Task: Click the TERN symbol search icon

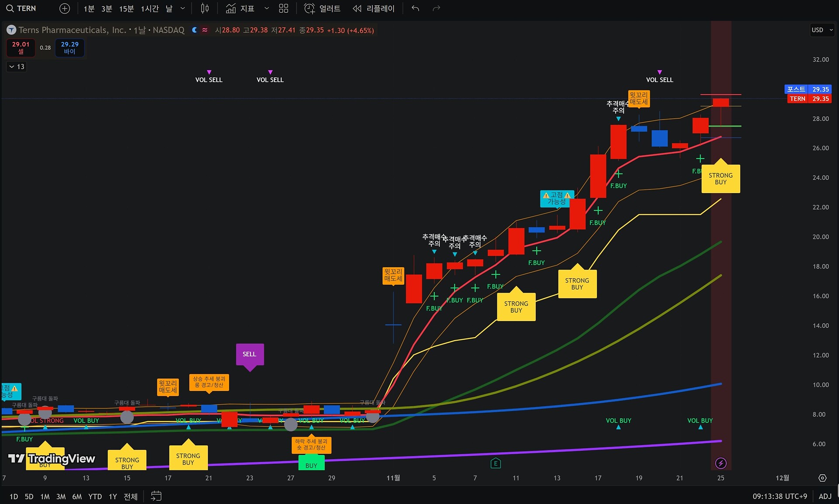Action: [x=10, y=8]
